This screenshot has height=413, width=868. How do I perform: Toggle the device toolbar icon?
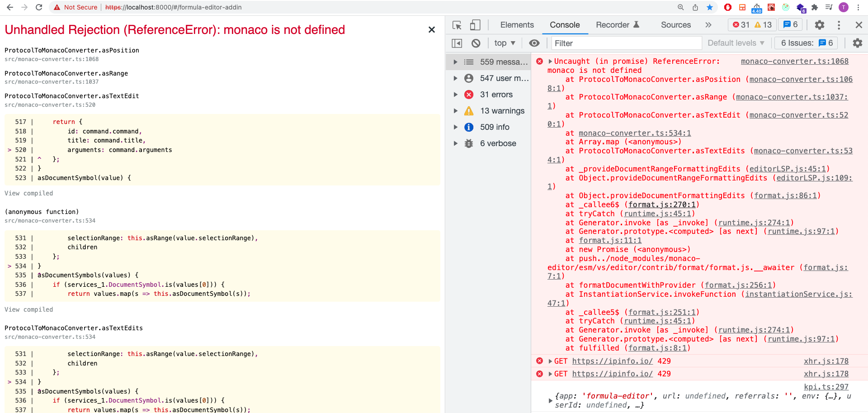tap(475, 25)
